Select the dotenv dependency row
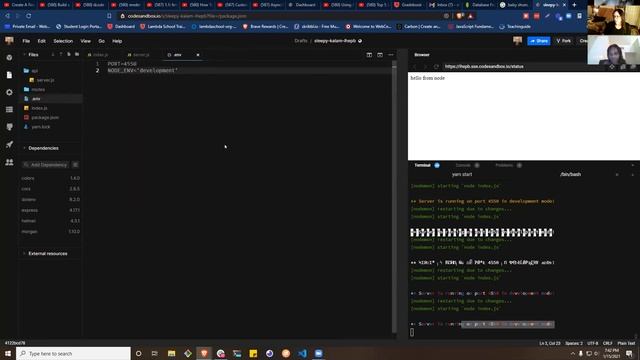The width and height of the screenshot is (640, 360). coord(51,200)
